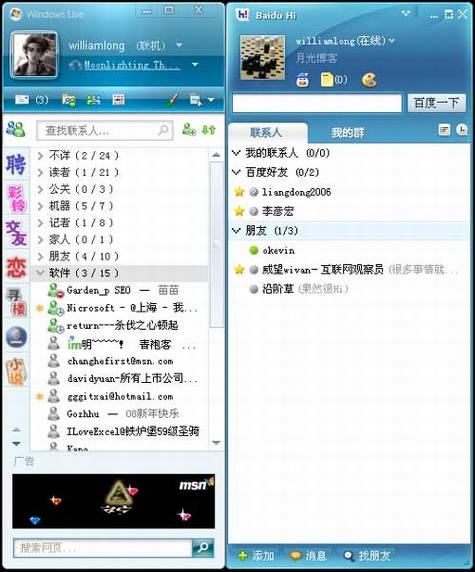The width and height of the screenshot is (475, 572).
Task: Click the 百度一下 search button
Action: (436, 103)
